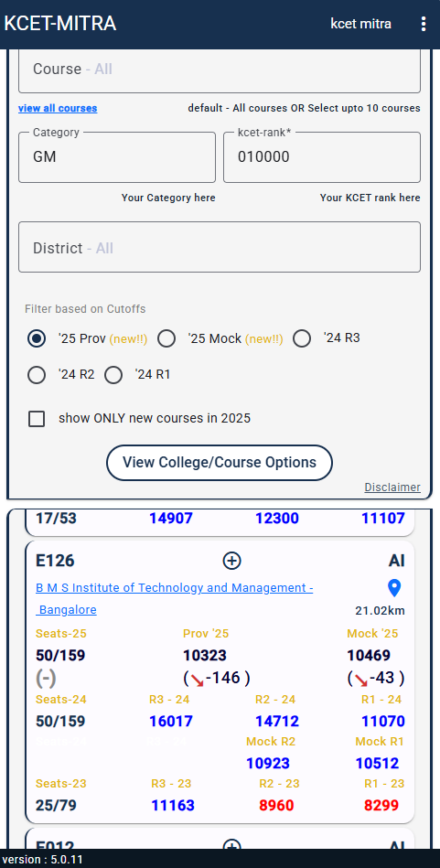Click the plus icon on E126 card
This screenshot has height=868, width=440.
click(x=232, y=561)
